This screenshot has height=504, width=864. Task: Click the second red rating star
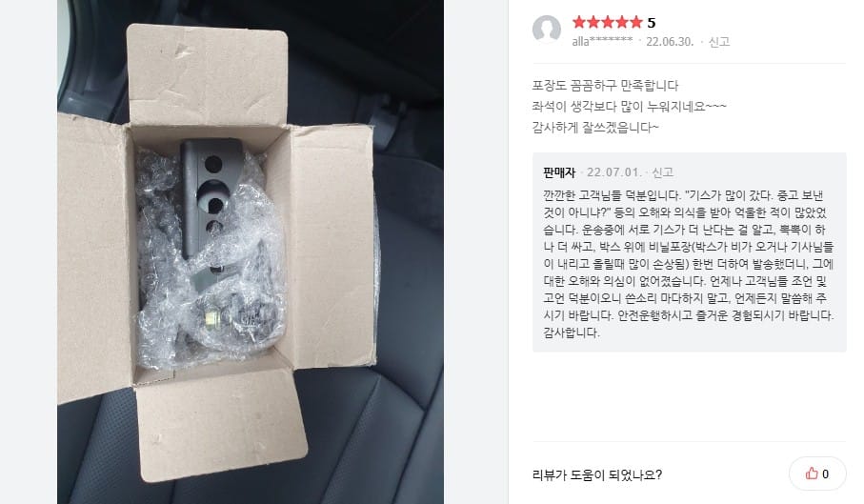pos(593,22)
